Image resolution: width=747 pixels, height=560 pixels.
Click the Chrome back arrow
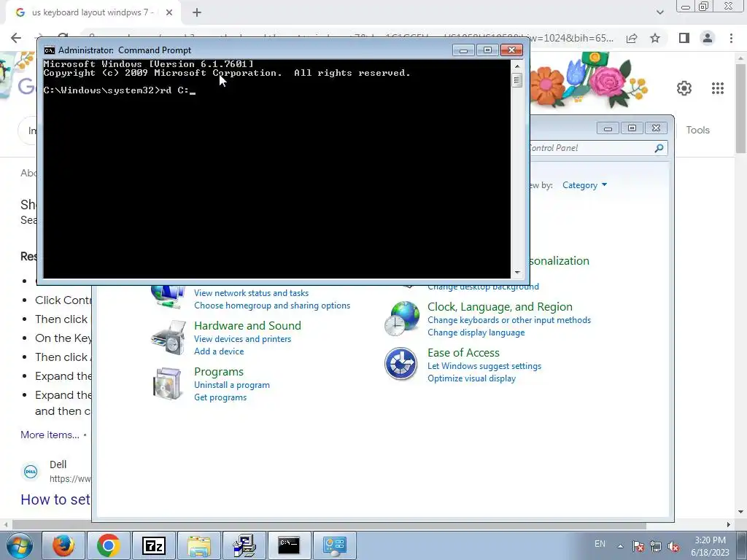16,38
